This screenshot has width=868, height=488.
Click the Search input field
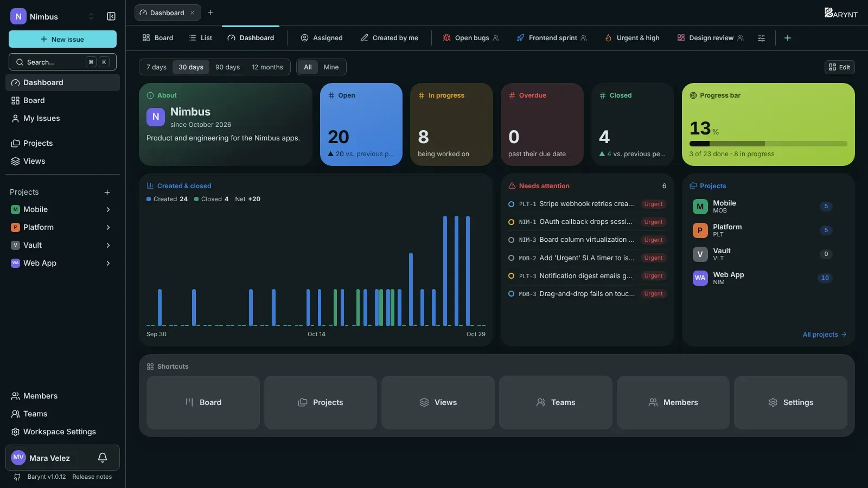click(62, 62)
